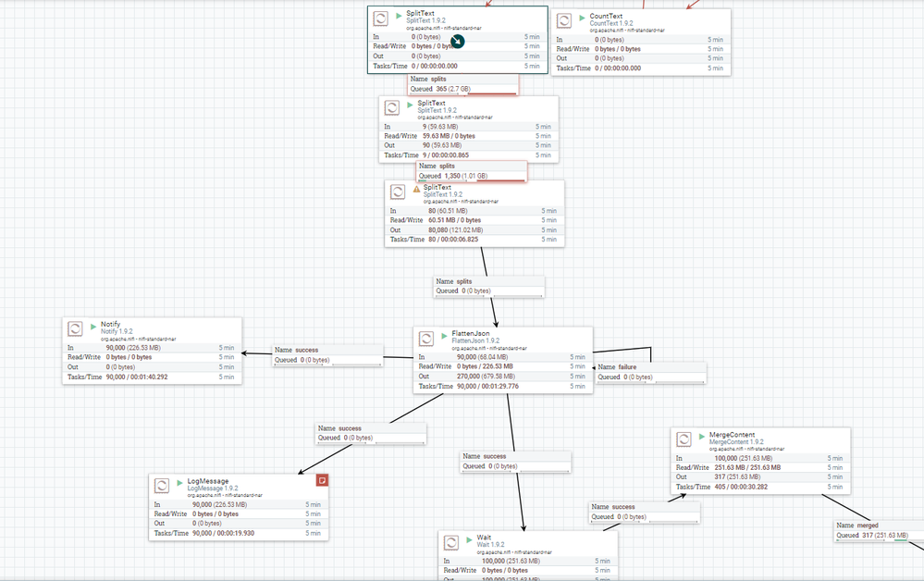Screen dimensions: 924x581
Task: Click running indicator on selected top SplitText
Action: point(399,15)
